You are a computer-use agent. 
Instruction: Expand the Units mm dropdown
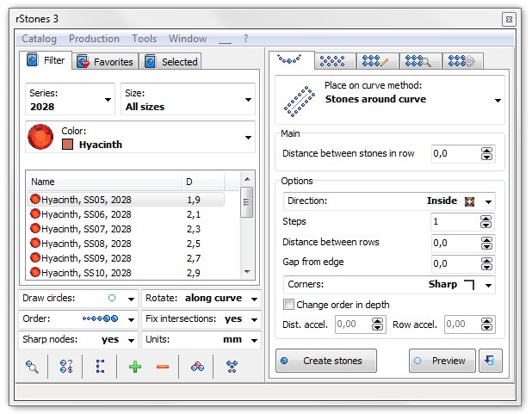tap(254, 340)
